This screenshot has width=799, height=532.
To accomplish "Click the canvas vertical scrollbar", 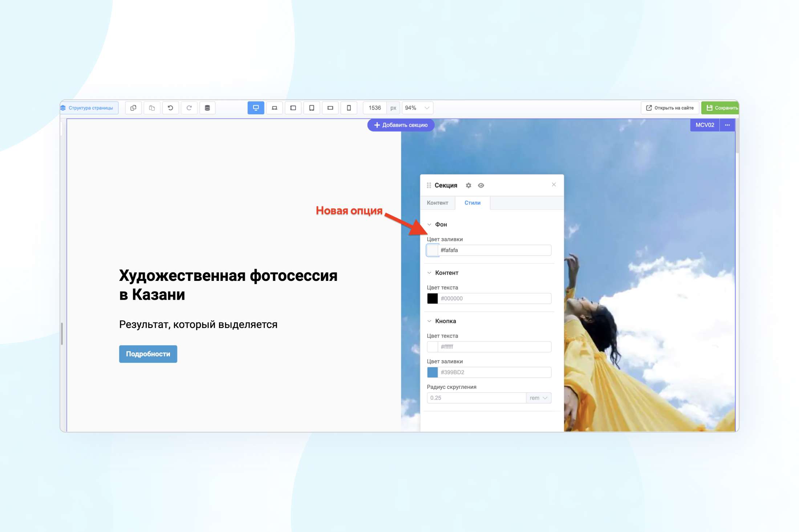I will click(x=737, y=136).
